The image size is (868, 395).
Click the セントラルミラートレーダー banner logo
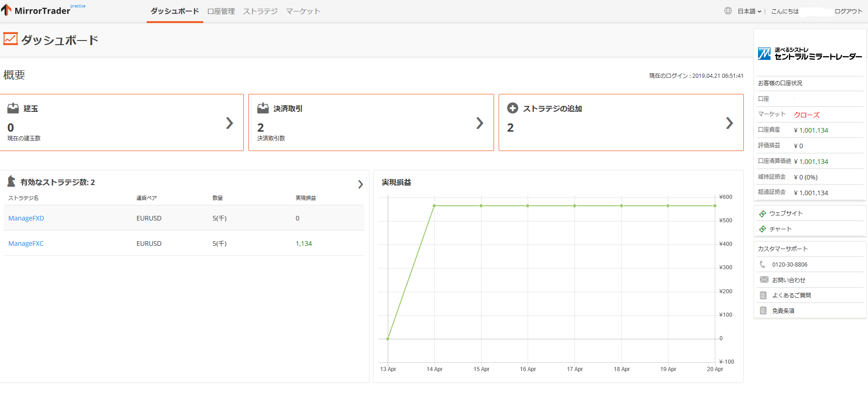click(x=810, y=54)
